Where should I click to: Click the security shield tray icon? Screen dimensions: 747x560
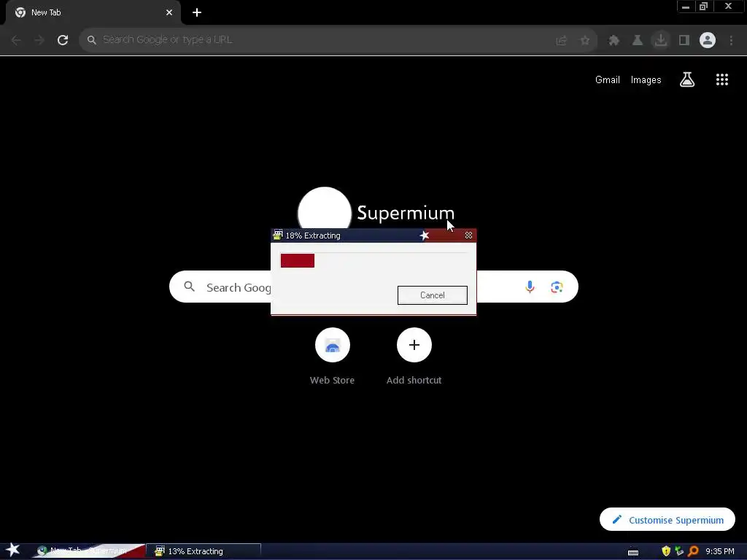click(x=666, y=551)
